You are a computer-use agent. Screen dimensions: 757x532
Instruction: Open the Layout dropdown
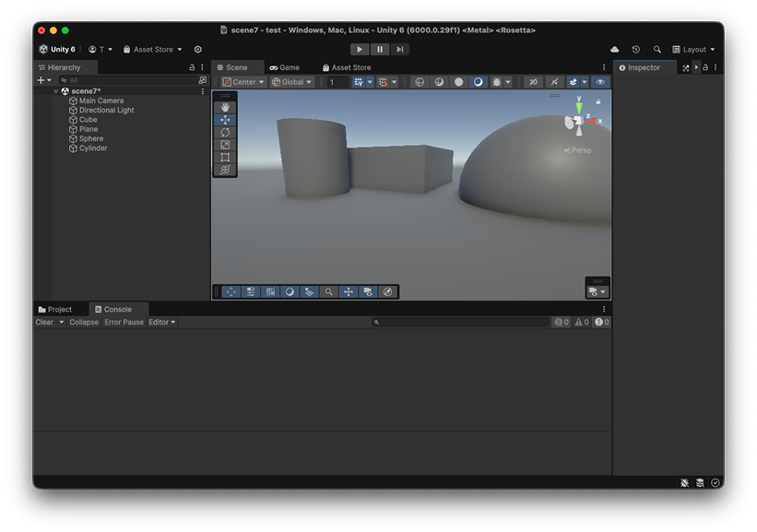693,50
